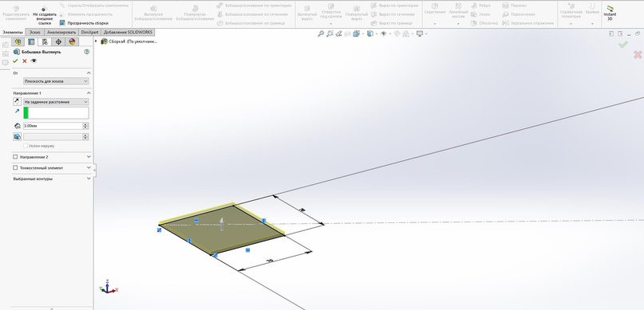Toggle Не создавать внешние ссылки

[45, 16]
